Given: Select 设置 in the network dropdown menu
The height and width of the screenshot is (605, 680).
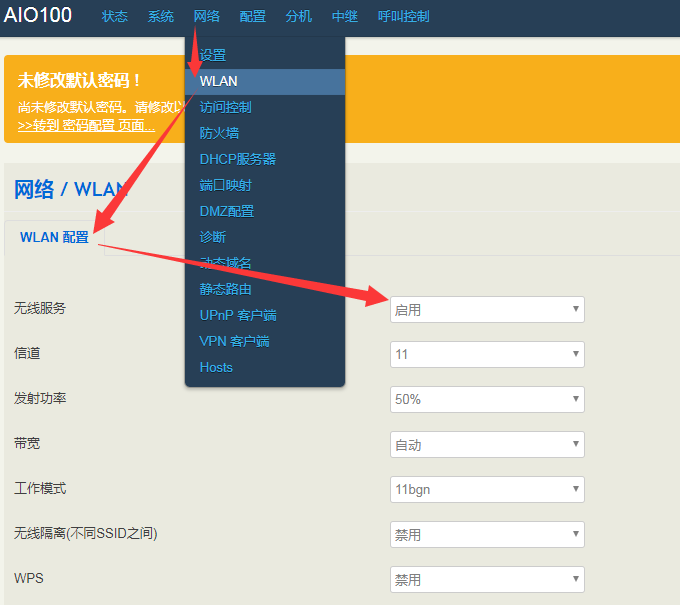Looking at the screenshot, I should 265,56.
